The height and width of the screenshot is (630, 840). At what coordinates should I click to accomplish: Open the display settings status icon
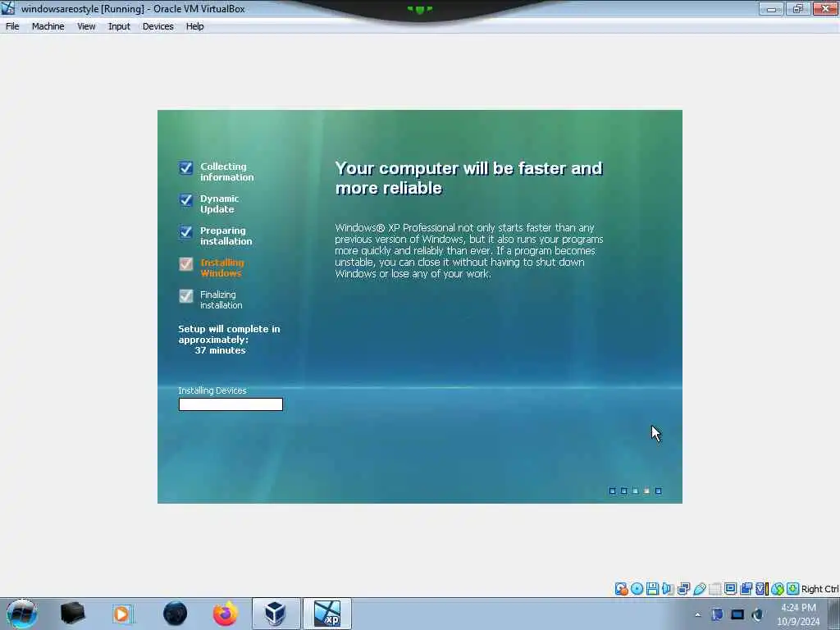(731, 589)
